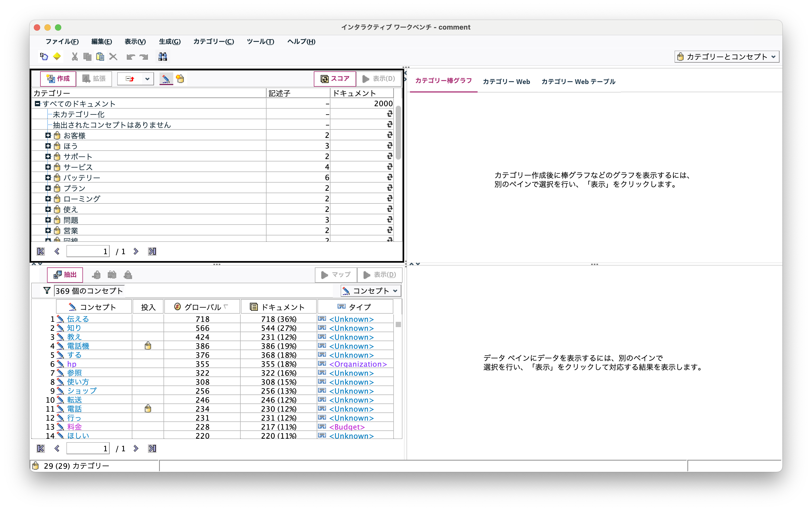This screenshot has width=812, height=511.
Task: Click the paste clipboard icon in the toolbar
Action: (100, 56)
